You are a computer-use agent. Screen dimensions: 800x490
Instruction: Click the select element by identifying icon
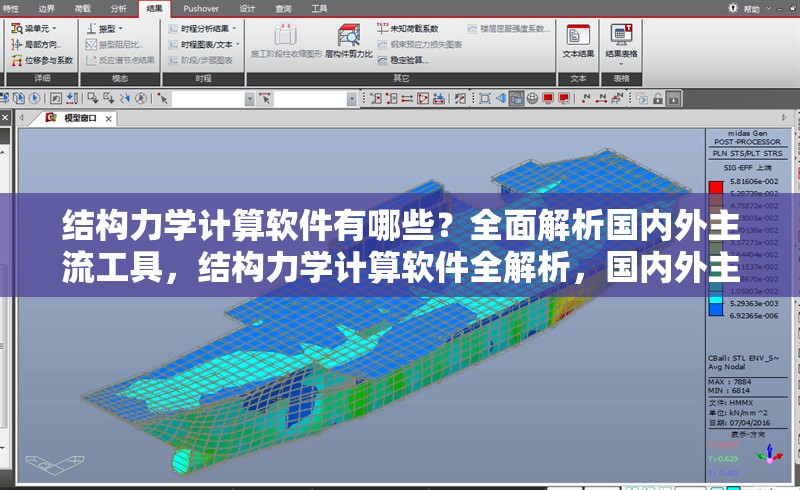(x=265, y=98)
